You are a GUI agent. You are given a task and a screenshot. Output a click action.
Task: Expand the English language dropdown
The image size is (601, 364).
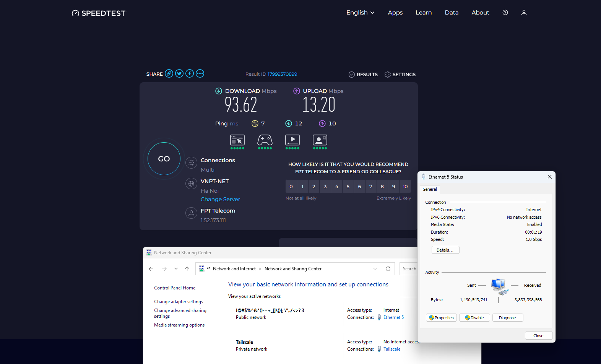360,13
